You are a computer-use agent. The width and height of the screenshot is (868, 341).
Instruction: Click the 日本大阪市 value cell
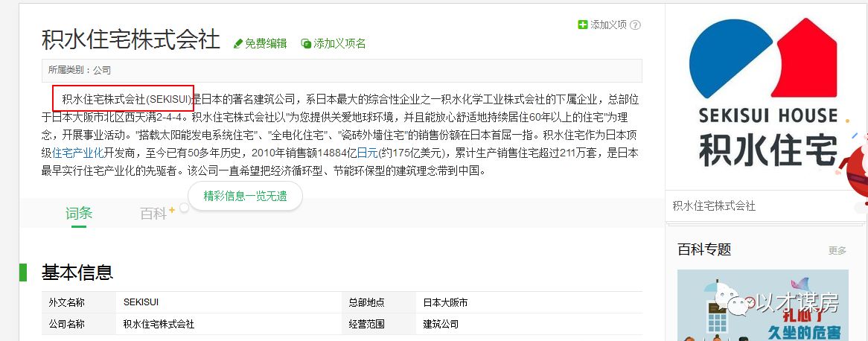(445, 303)
